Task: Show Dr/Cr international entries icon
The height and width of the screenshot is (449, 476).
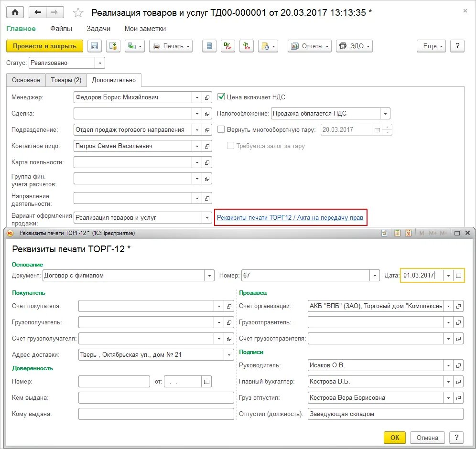Action: click(227, 46)
